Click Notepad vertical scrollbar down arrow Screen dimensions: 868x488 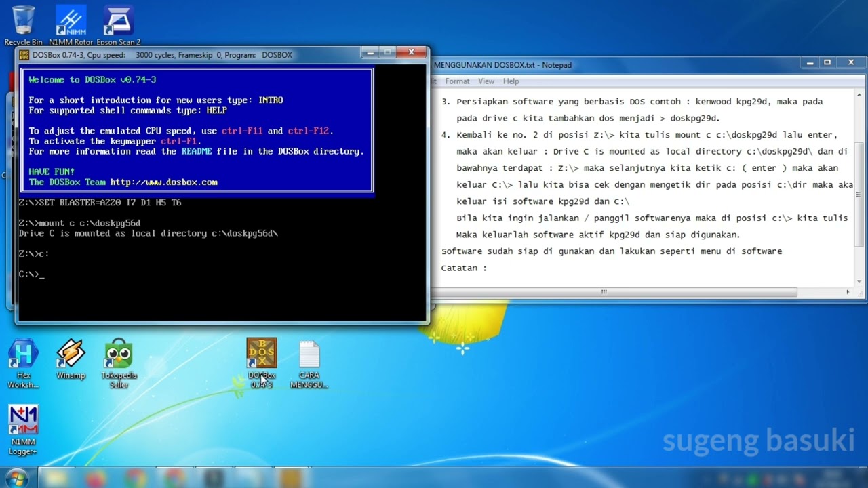[859, 281]
